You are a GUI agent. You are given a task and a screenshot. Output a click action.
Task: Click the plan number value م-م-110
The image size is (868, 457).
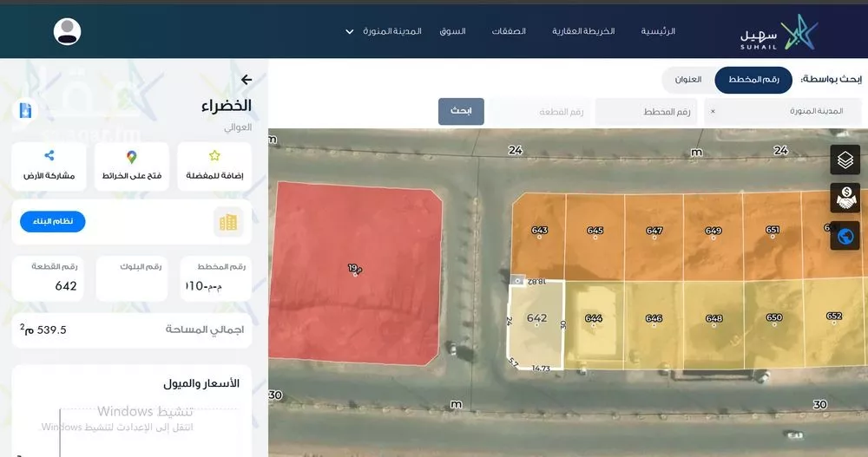(204, 286)
